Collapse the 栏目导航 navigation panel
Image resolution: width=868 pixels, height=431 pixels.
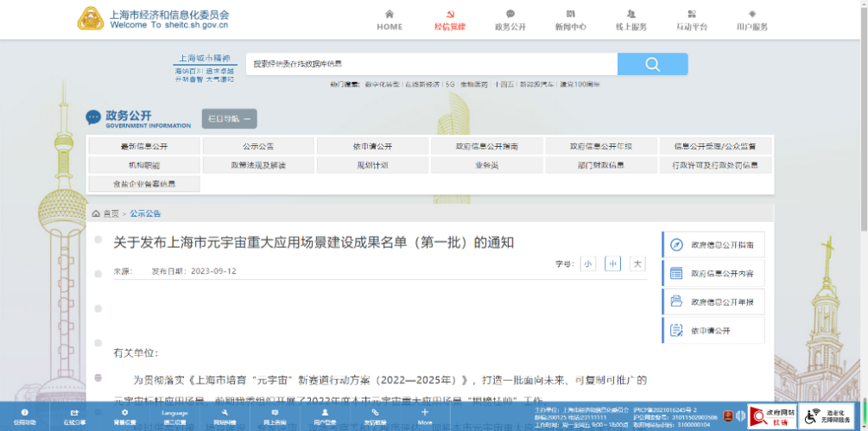coord(229,119)
